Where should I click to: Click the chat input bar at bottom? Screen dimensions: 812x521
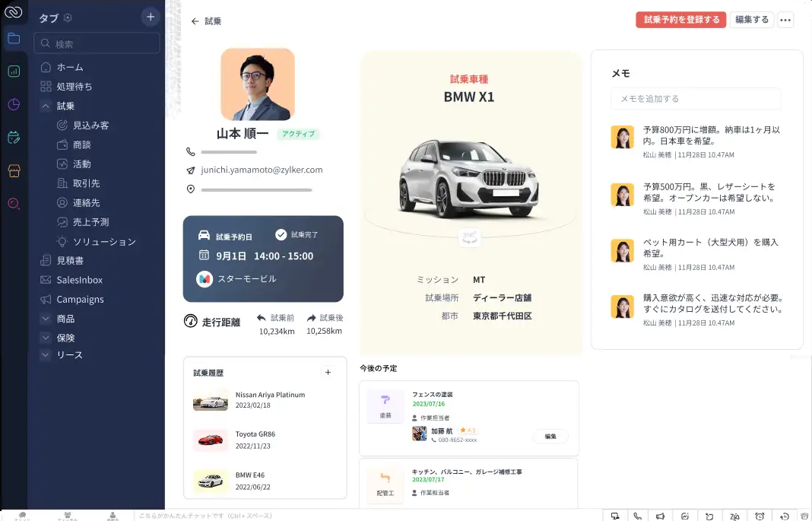click(368, 516)
